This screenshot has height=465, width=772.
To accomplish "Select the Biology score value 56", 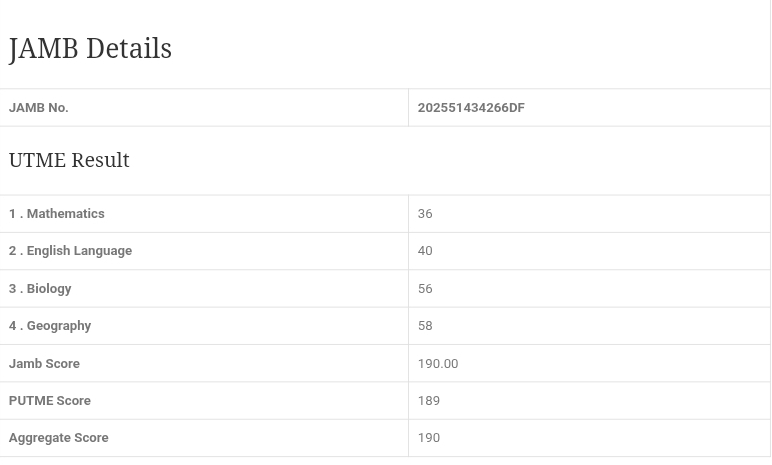I will [x=425, y=289].
